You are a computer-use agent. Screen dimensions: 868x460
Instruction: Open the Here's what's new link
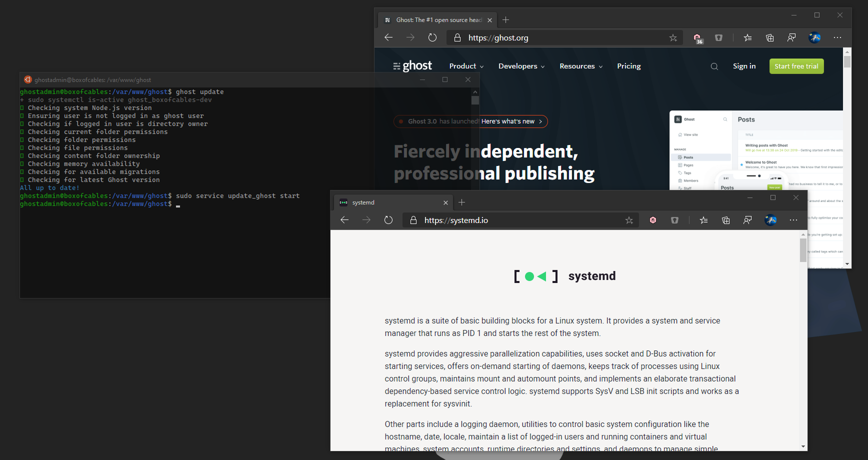511,121
